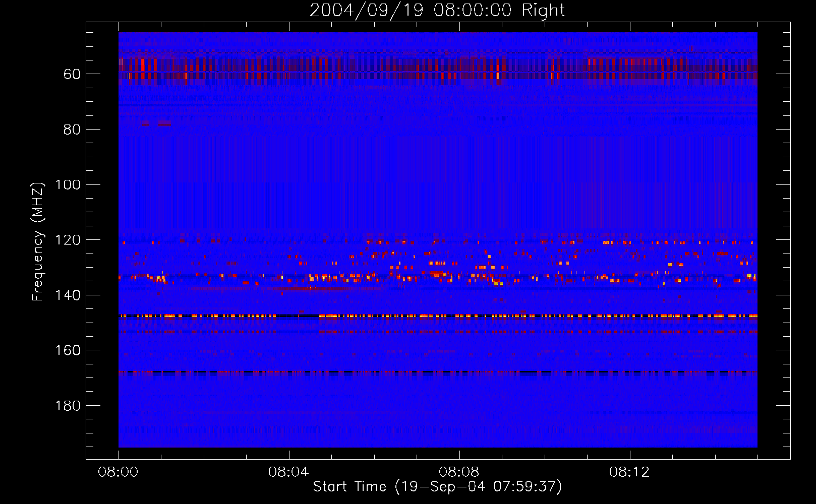The width and height of the screenshot is (816, 504).
Task: Click the time tick label "08:08"
Action: (x=459, y=472)
